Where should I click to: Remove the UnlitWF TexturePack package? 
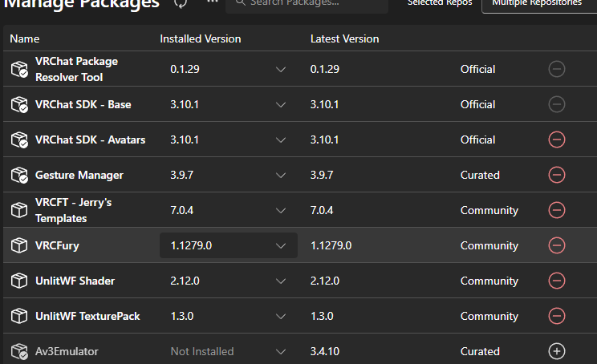(556, 316)
